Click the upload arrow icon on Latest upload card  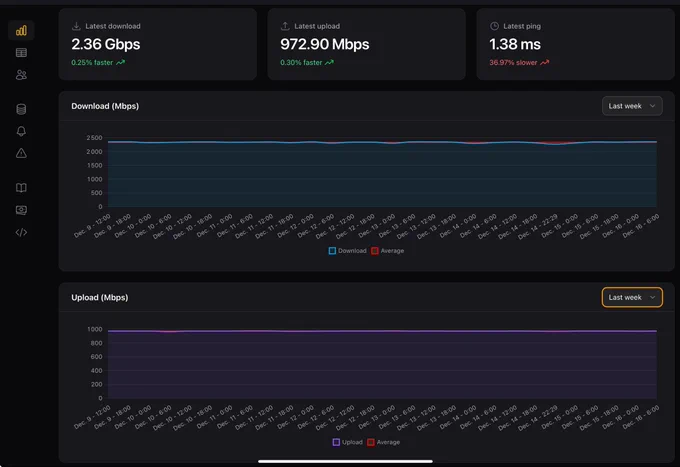(x=285, y=26)
